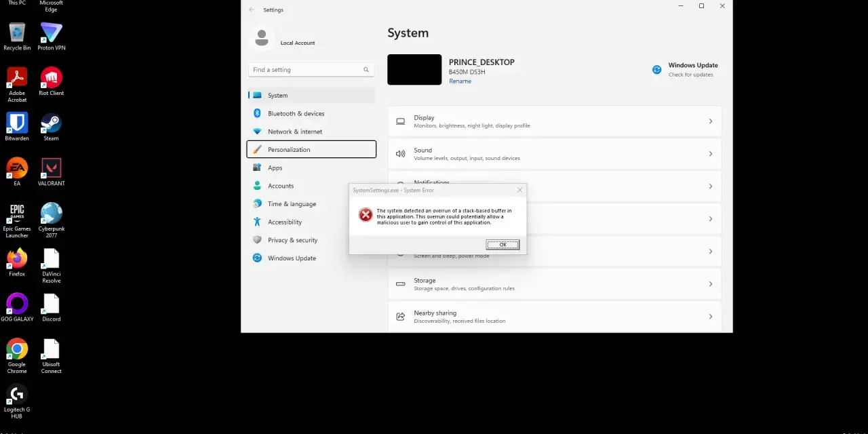
Task: Open the chevron on the screen and sleep row
Action: click(x=711, y=252)
